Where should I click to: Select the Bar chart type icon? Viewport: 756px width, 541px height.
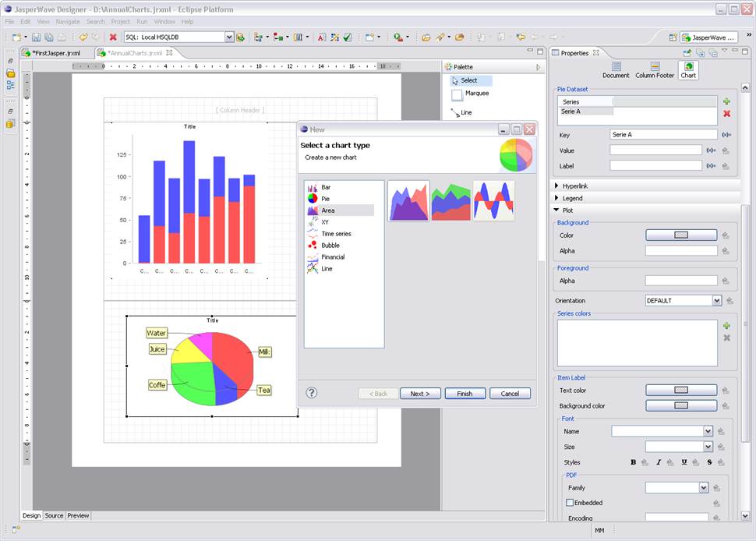coord(313,188)
